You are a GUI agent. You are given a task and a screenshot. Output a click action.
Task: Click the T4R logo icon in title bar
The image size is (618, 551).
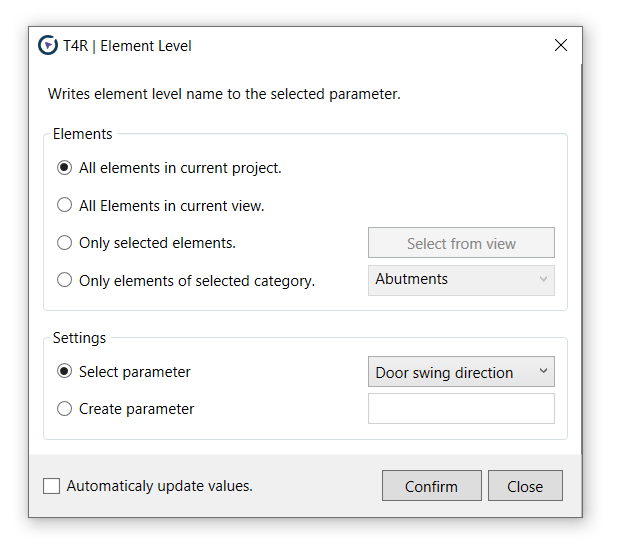click(48, 45)
